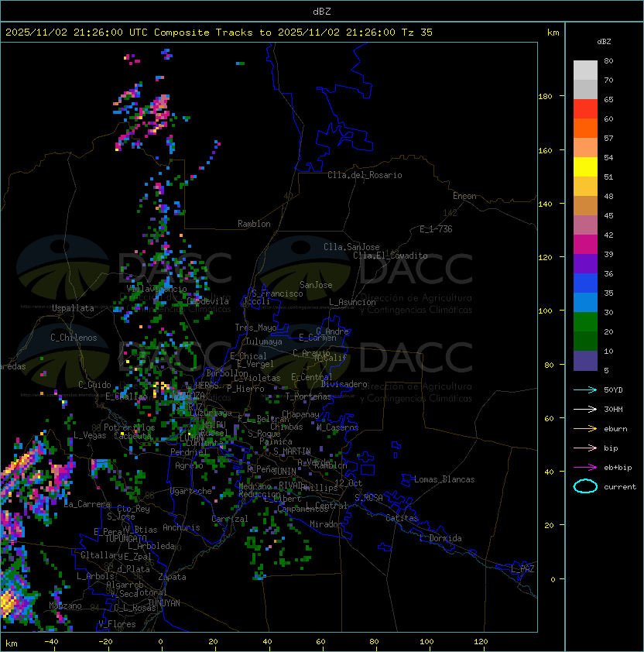Click the 'Encon' map label

(464, 196)
